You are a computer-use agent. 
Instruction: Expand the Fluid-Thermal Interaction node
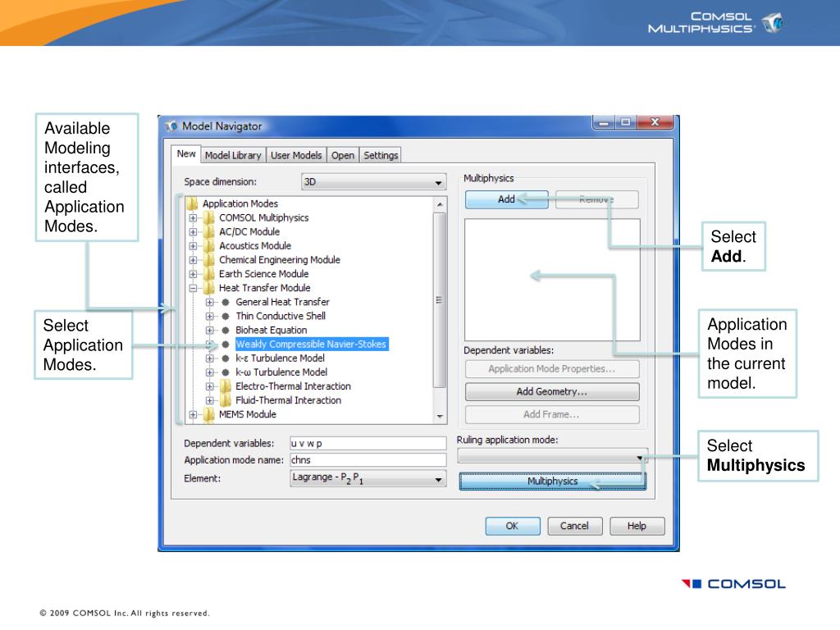pos(210,400)
